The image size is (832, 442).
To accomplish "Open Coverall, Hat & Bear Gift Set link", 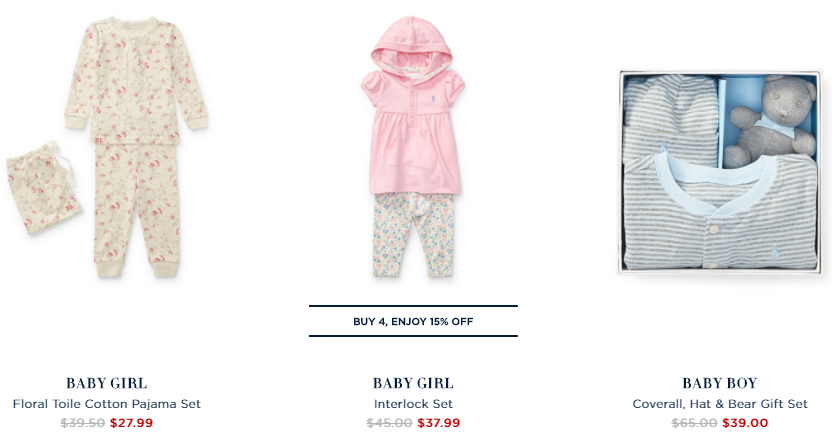I will 720,404.
